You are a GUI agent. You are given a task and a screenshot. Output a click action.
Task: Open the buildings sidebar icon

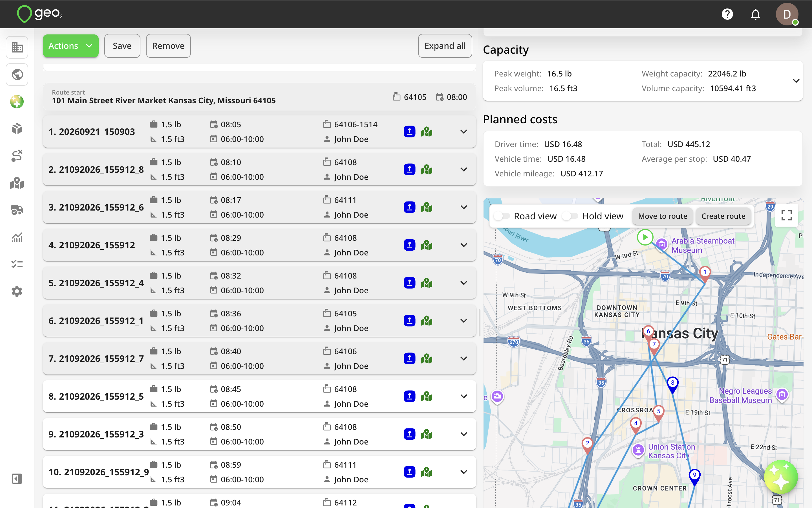point(17,47)
